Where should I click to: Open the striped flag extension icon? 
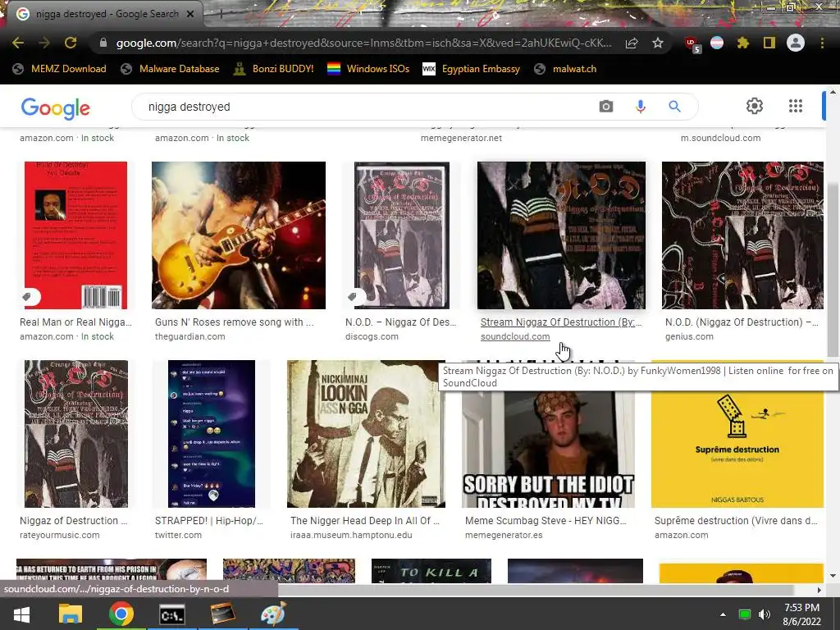pyautogui.click(x=717, y=43)
